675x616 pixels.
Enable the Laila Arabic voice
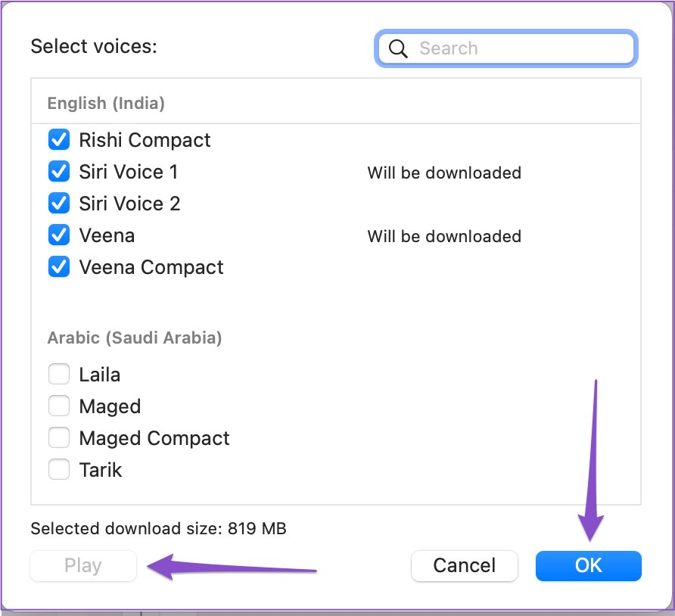tap(59, 374)
